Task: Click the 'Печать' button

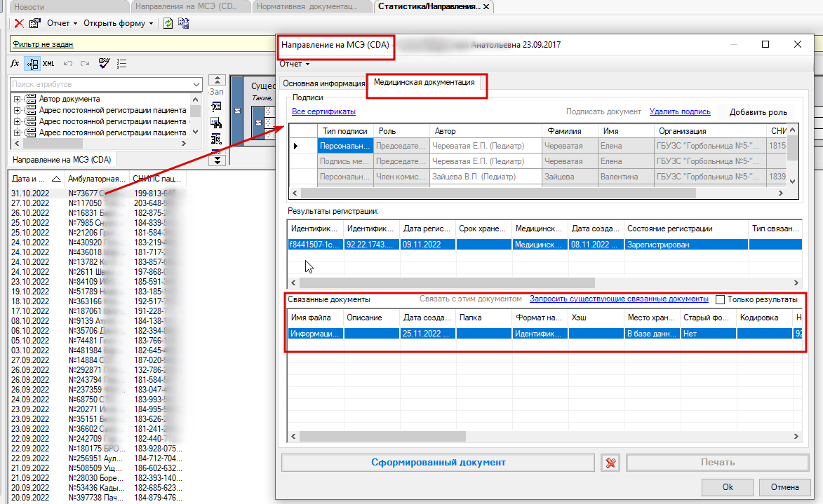Action: pyautogui.click(x=718, y=463)
